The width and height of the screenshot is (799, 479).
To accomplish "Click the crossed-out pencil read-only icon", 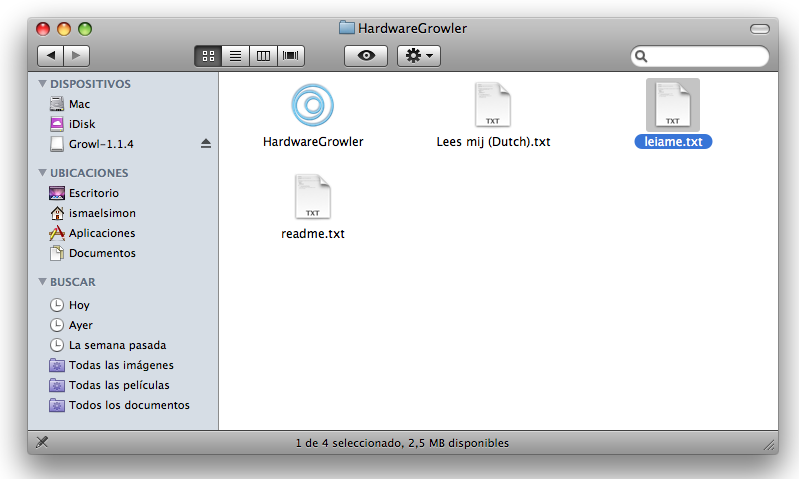I will [42, 442].
